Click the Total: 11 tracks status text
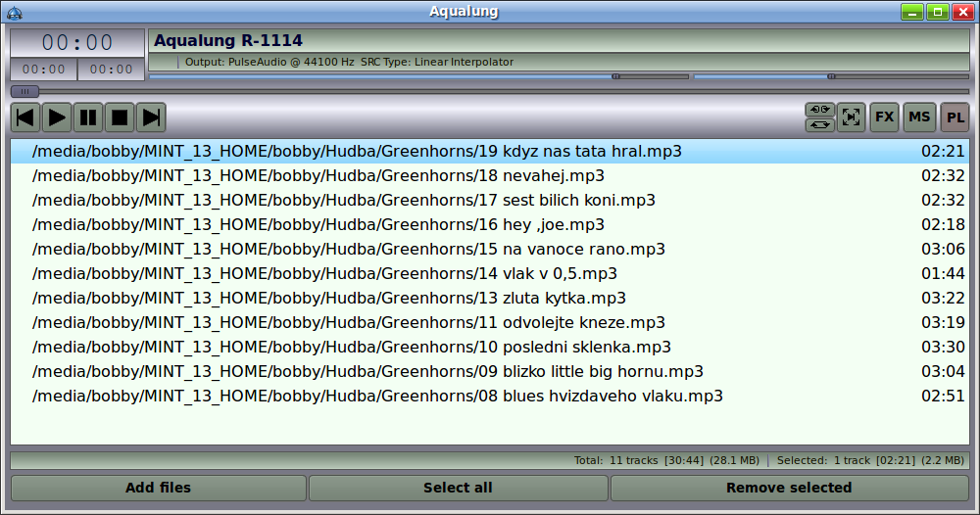This screenshot has width=980, height=515. point(666,461)
